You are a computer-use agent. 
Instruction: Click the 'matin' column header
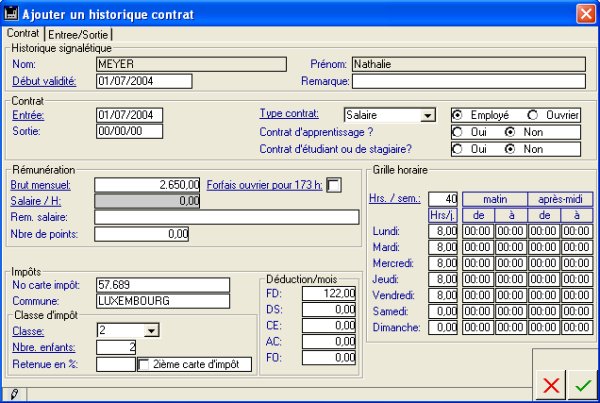tap(495, 199)
